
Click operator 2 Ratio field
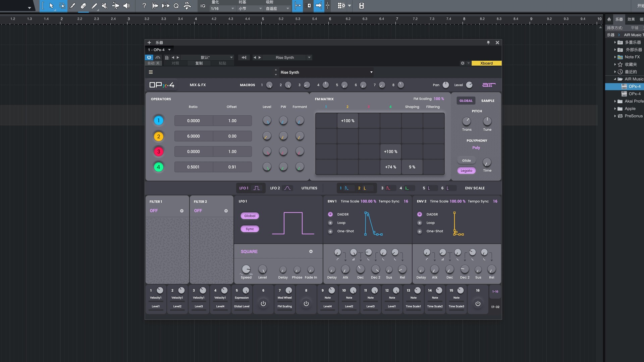tap(194, 136)
